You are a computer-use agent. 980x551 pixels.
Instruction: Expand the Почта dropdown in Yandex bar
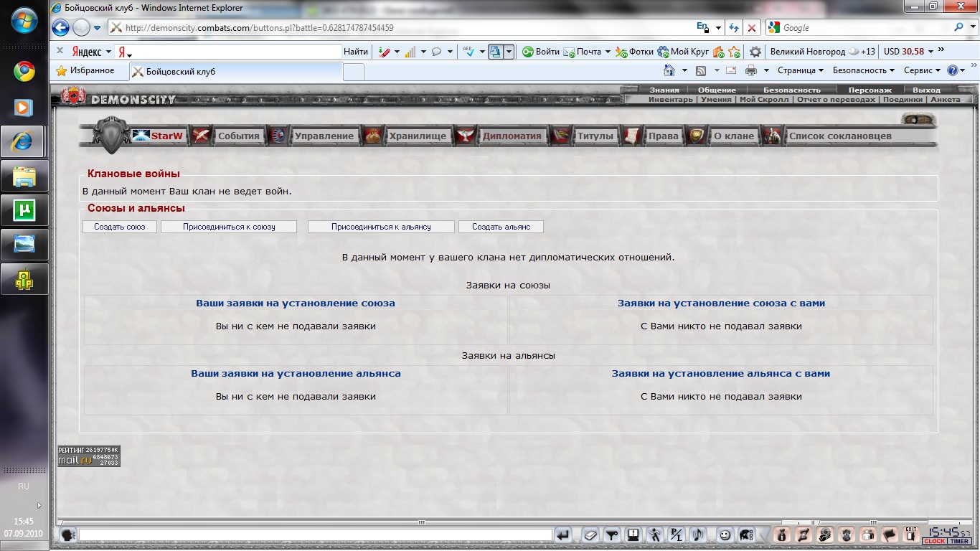click(607, 52)
